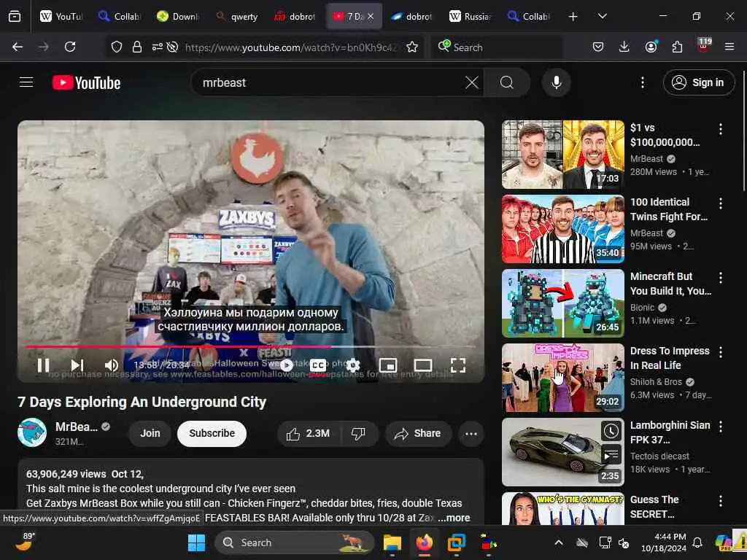Open options for $1 vs $100,000,000 video
This screenshot has height=560, width=747.
click(720, 128)
